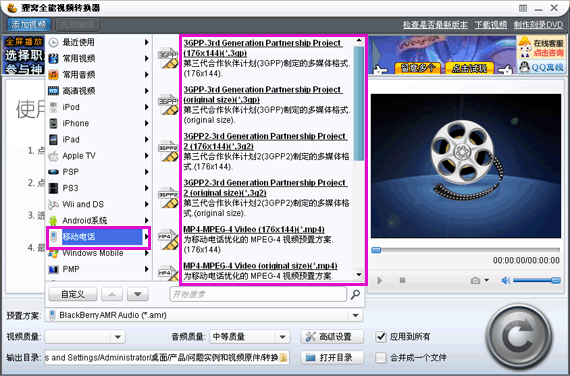Expand the 最近使用 submenu arrow
Viewport: 570px width, 376px height.
(146, 42)
